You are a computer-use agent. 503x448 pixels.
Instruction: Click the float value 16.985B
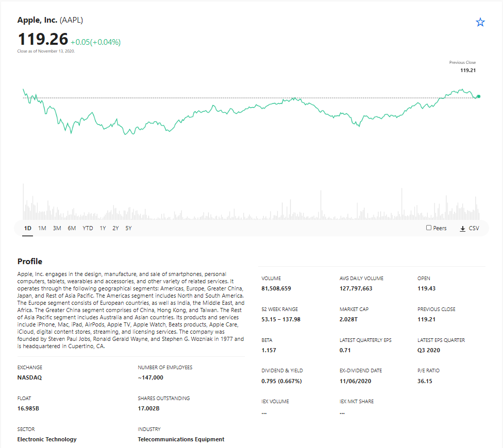coord(28,408)
